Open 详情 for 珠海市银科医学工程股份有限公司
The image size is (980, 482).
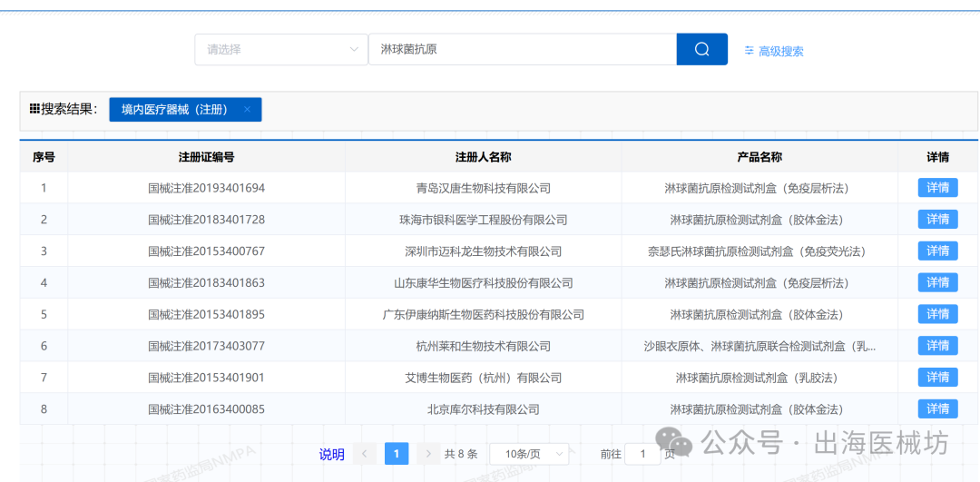[937, 220]
